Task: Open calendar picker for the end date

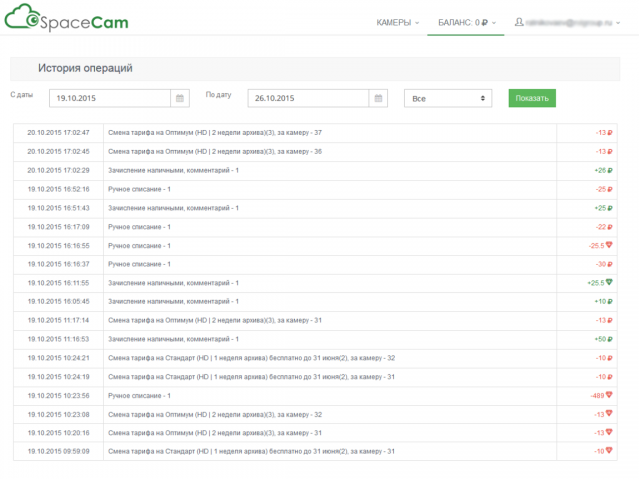Action: (377, 98)
